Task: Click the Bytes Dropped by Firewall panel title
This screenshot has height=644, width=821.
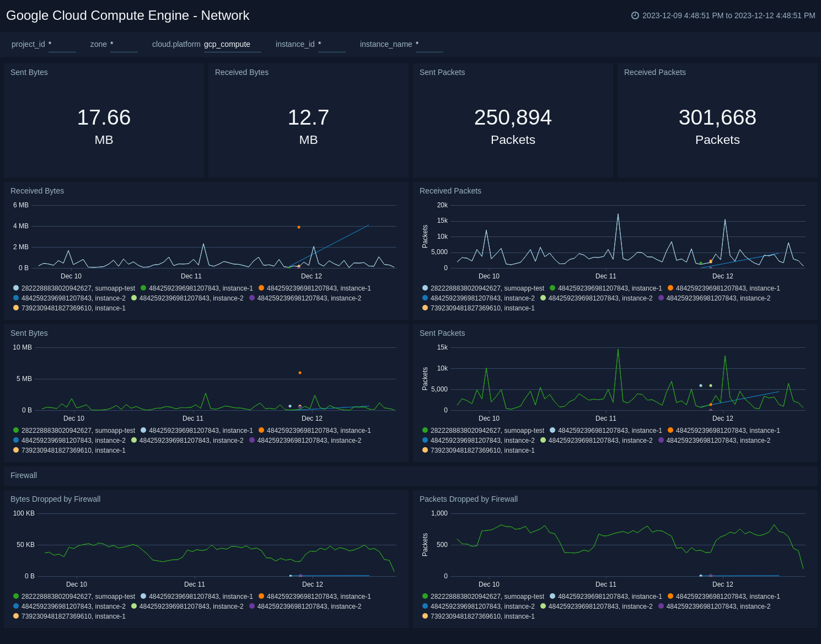Action: [x=55, y=499]
